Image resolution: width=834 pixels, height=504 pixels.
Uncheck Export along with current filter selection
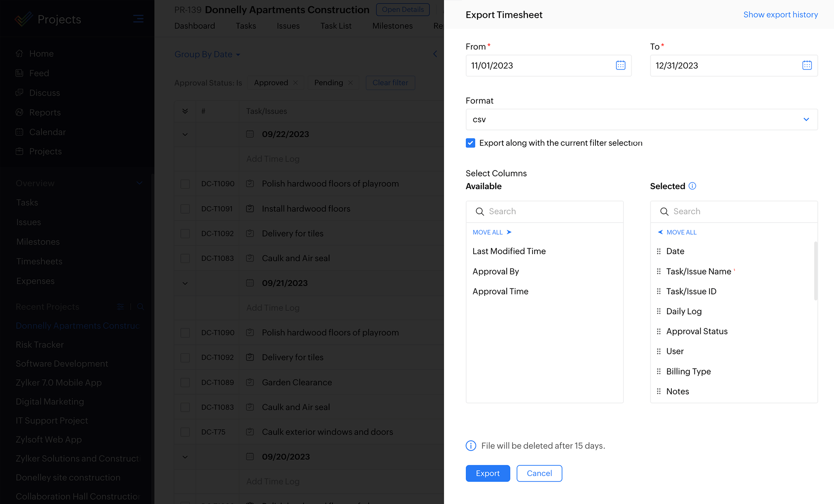[470, 143]
